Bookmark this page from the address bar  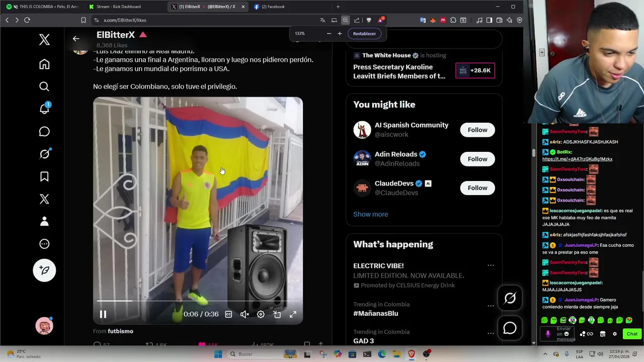(84, 20)
